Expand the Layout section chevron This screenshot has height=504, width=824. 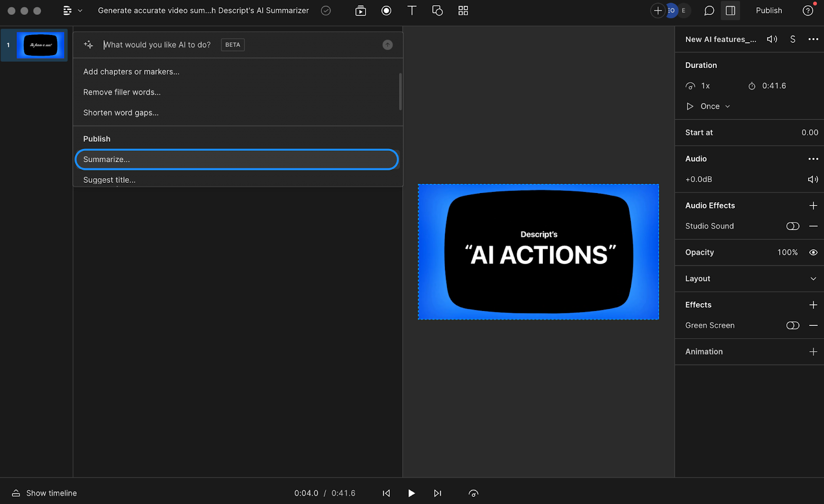point(813,279)
